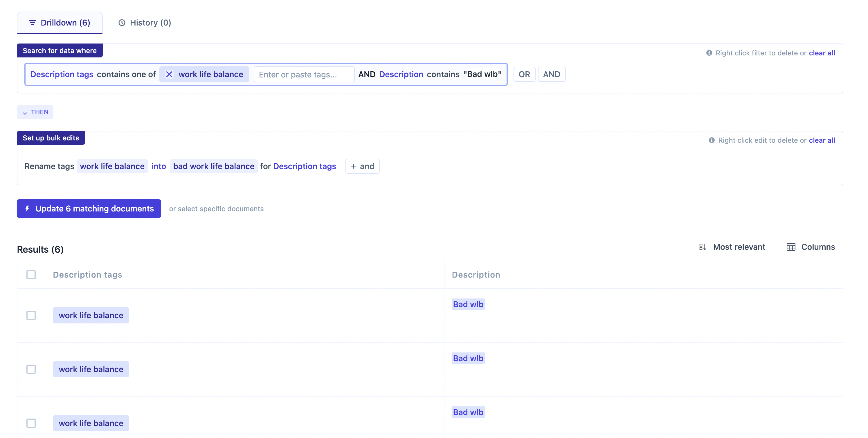Click Update 6 matching documents button
This screenshot has width=868, height=438.
(x=89, y=209)
